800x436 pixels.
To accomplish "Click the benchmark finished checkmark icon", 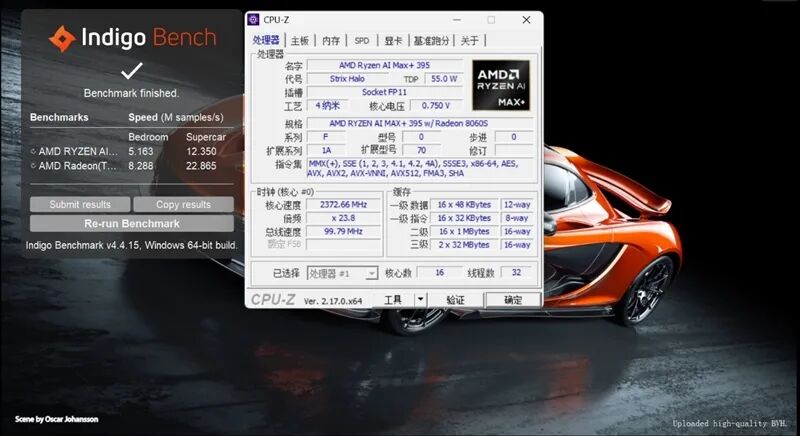I will (132, 71).
